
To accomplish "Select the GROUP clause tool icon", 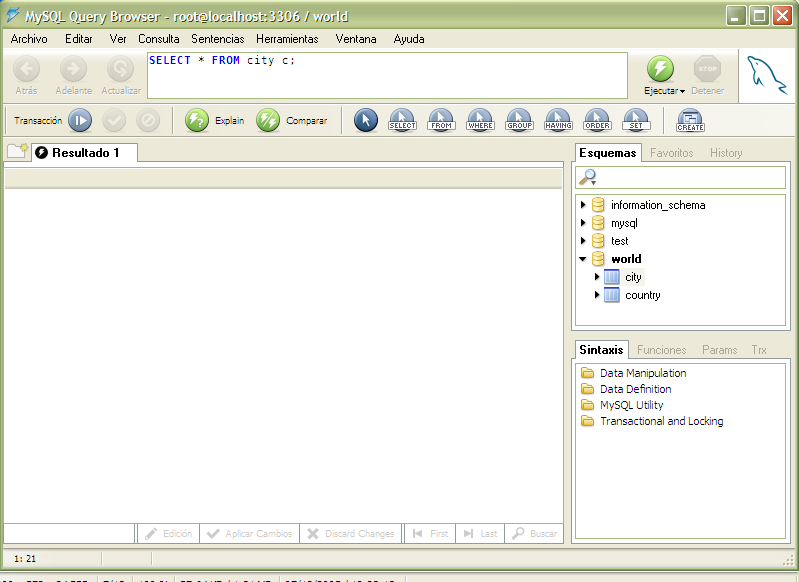I will [x=519, y=120].
